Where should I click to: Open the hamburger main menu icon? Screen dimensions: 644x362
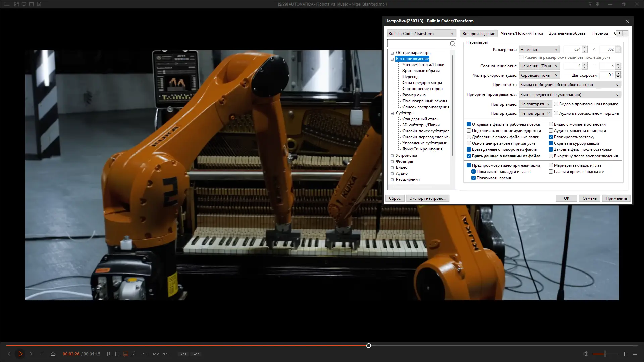[x=7, y=4]
